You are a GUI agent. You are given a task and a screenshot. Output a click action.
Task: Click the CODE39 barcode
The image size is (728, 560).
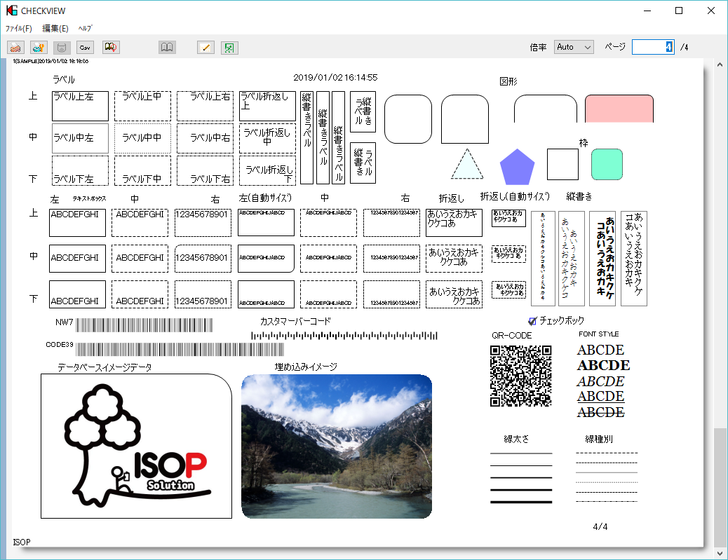click(x=180, y=349)
